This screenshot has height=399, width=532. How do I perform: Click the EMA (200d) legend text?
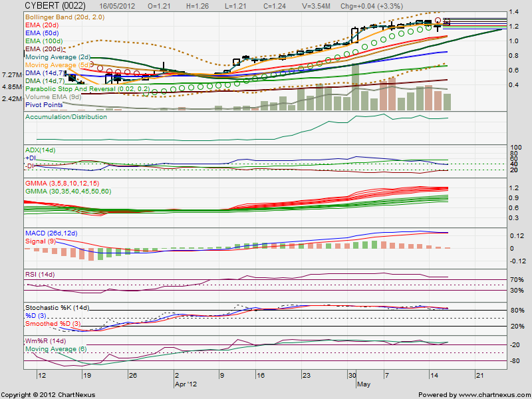(45, 49)
